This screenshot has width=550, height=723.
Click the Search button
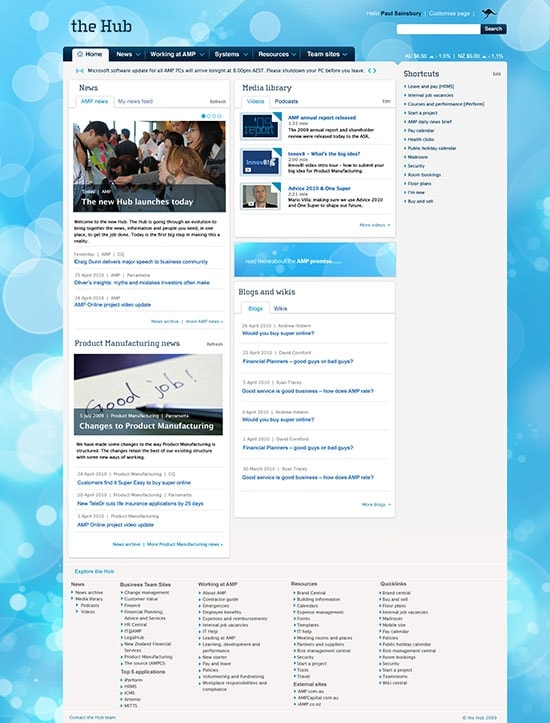[x=493, y=29]
